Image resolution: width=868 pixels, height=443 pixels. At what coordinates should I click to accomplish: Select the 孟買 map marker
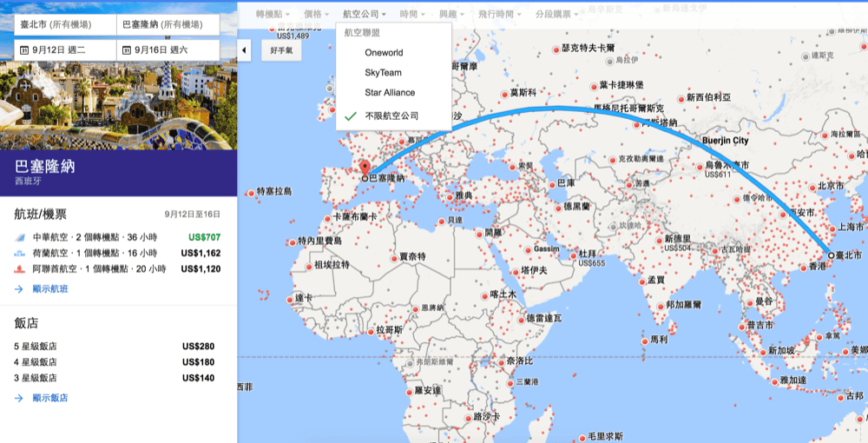[x=642, y=281]
